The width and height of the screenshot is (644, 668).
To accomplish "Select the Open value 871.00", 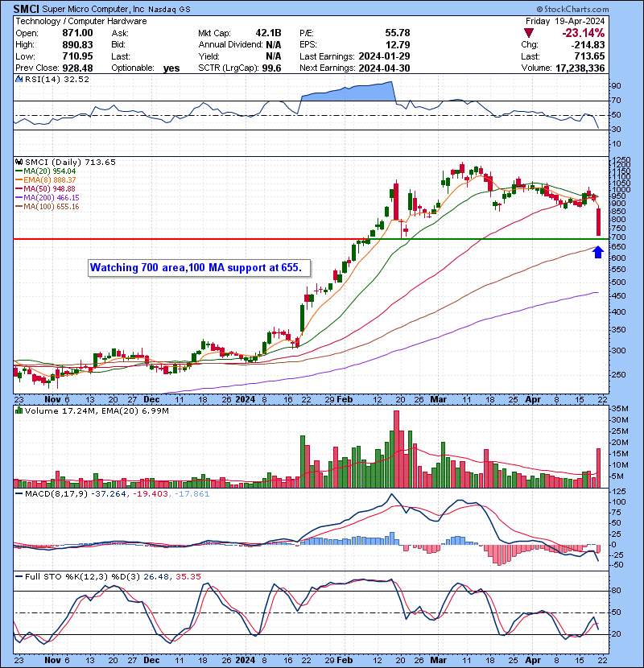I will (77, 33).
